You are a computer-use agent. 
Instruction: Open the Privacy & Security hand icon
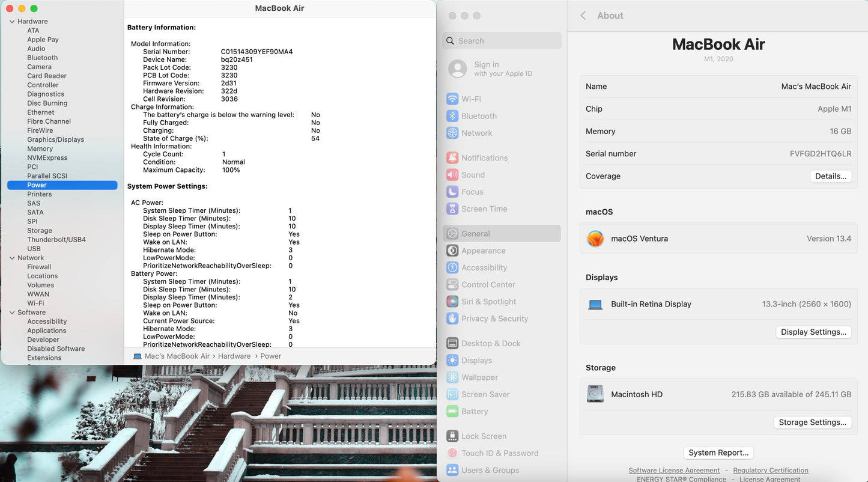coord(452,319)
